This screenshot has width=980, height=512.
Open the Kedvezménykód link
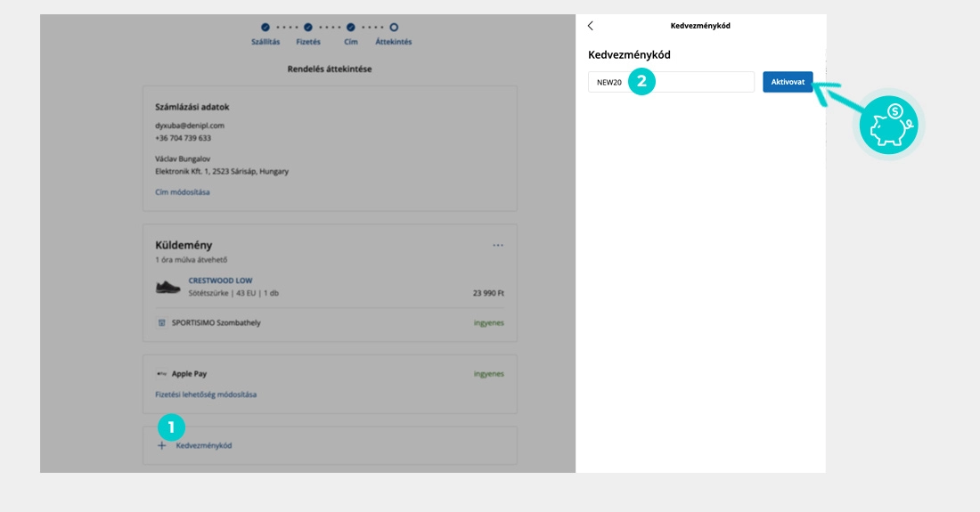204,445
